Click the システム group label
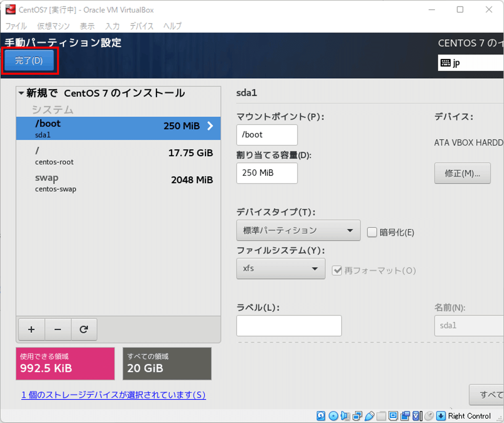504x423 pixels. click(x=52, y=110)
